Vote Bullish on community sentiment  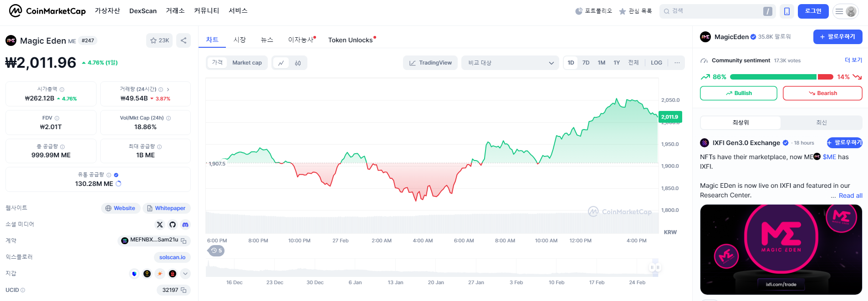(x=739, y=93)
